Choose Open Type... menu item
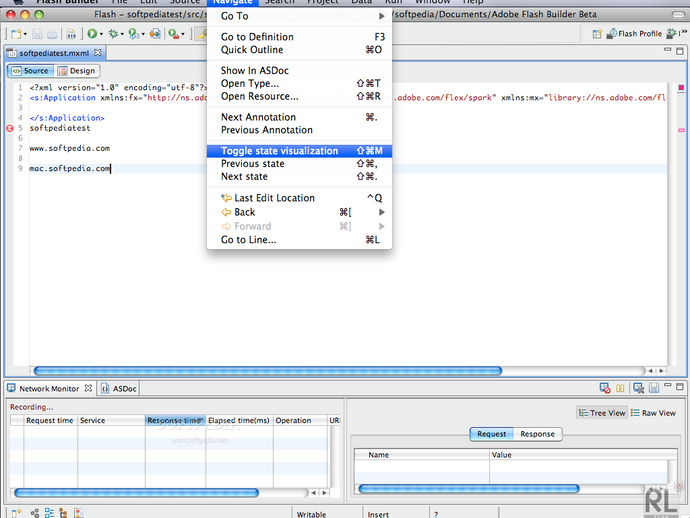The height and width of the screenshot is (518, 690). point(299,83)
